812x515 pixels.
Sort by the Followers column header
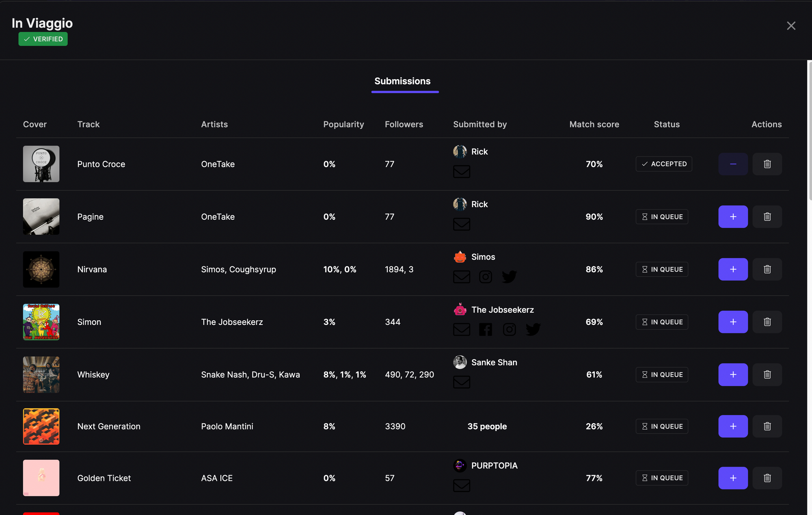(x=404, y=124)
